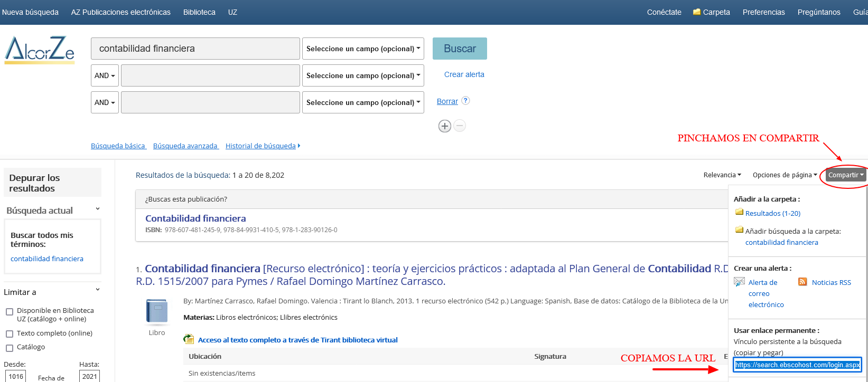
Task: Collapse the Limitar a section
Action: [x=98, y=290]
